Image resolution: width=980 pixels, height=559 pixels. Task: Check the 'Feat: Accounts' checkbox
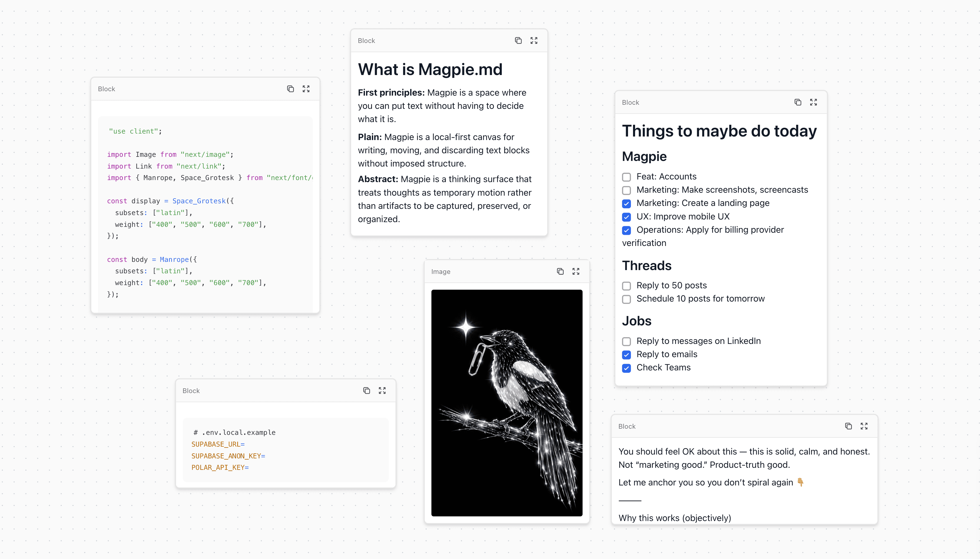(x=626, y=177)
